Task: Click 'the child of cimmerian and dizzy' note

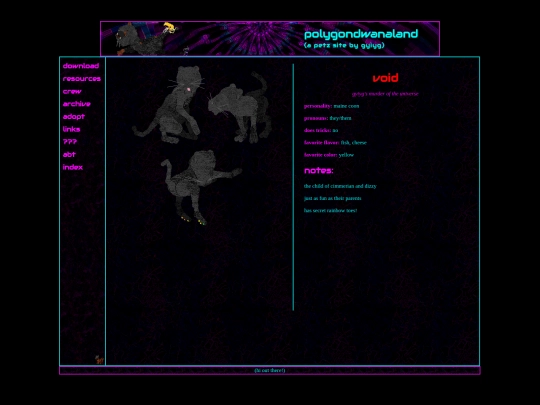Action: click(340, 186)
